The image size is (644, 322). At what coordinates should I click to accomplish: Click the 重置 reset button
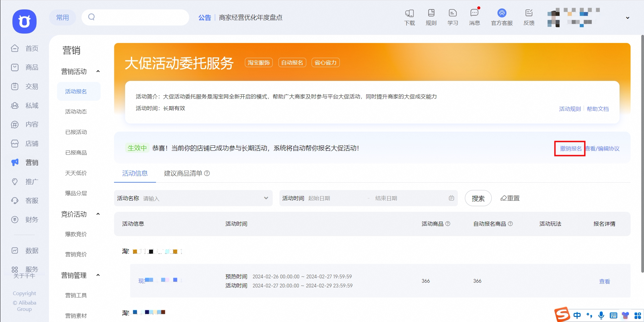[x=510, y=198]
